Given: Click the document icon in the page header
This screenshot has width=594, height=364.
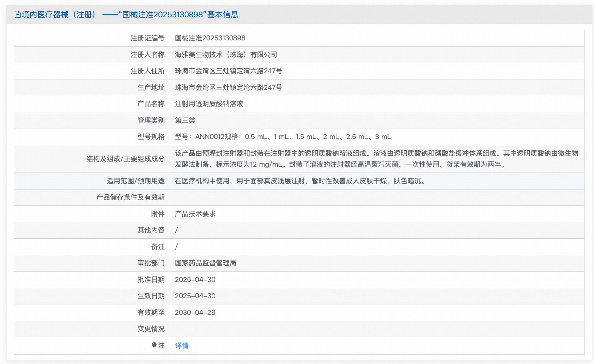Looking at the screenshot, I should tap(18, 15).
